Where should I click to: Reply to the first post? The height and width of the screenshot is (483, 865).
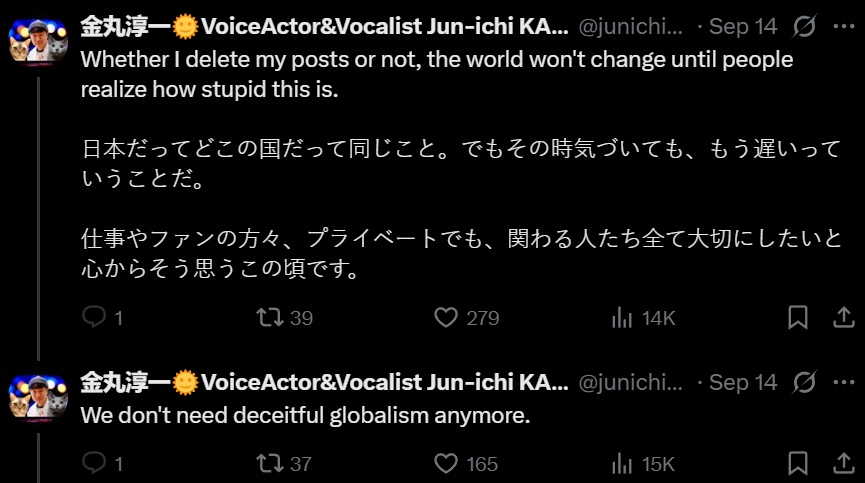[94, 318]
